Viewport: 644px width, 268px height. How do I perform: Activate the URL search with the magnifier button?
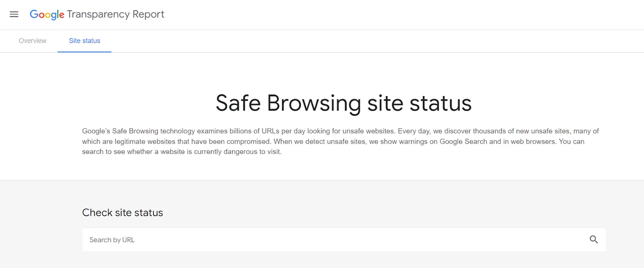tap(594, 239)
